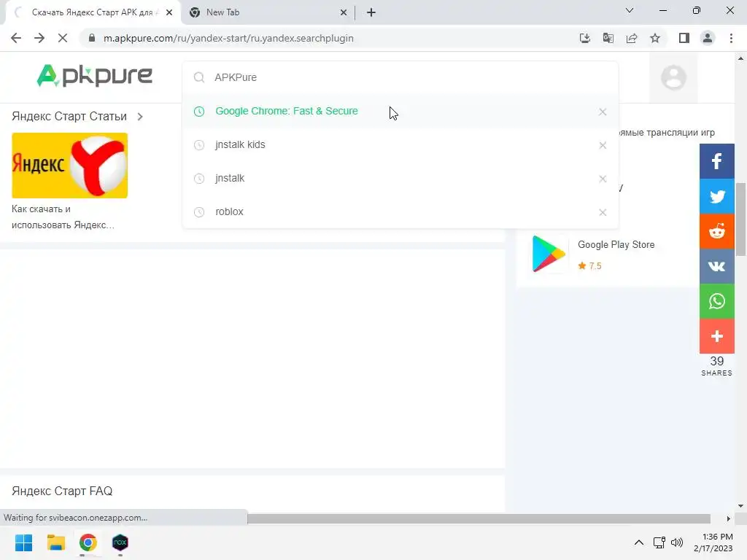Click the horizontal page scrollbar

click(x=479, y=518)
